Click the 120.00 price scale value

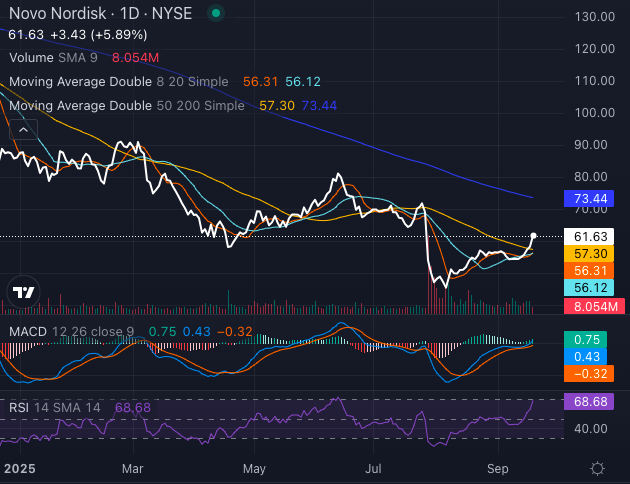(x=595, y=49)
